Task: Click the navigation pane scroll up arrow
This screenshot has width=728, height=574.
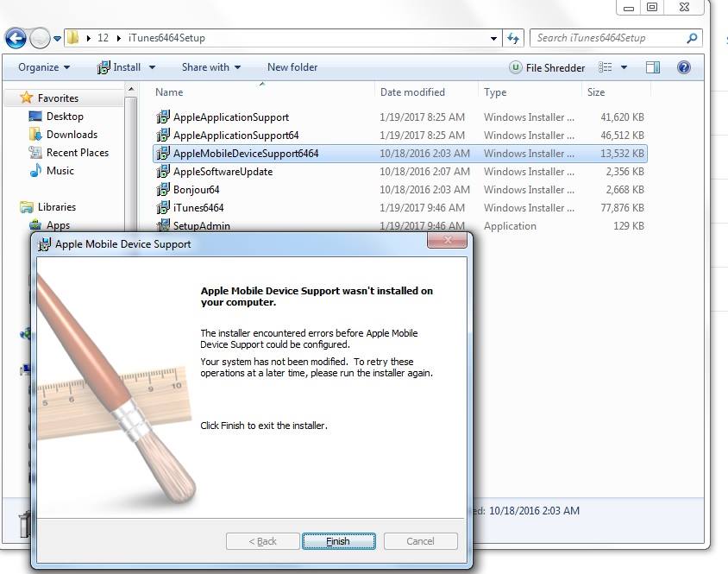Action: pos(131,89)
